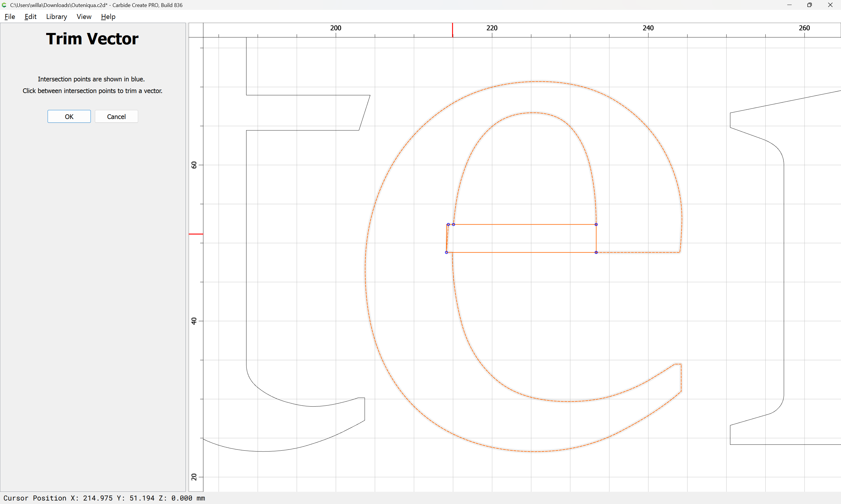
Task: Open the Edit menu
Action: click(30, 17)
